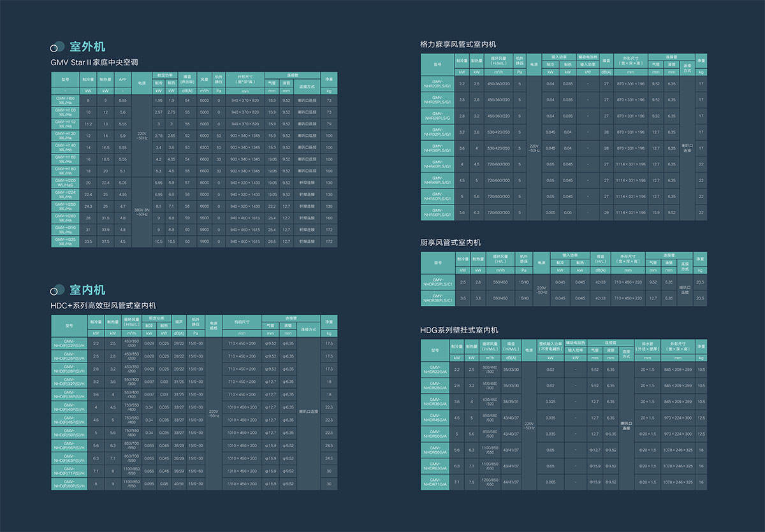Image resolution: width=765 pixels, height=532 pixels.
Task: Click the 排水管 column header in HDG table
Action: (x=647, y=349)
